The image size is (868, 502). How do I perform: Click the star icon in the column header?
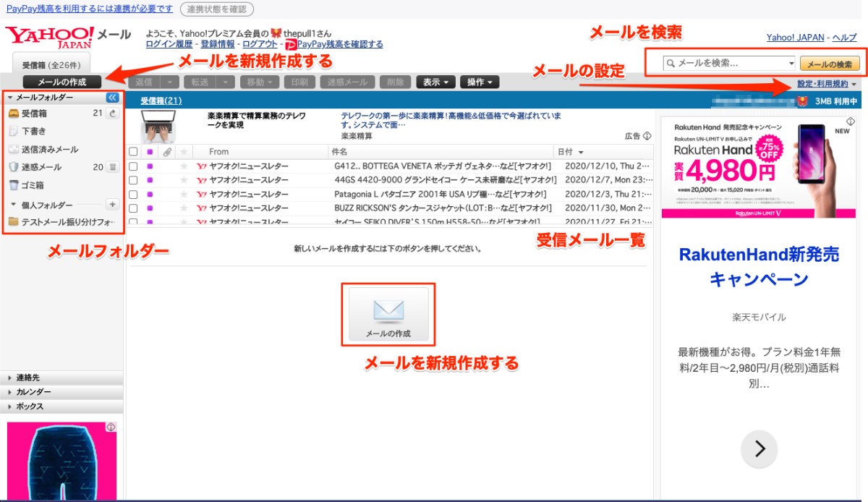[184, 152]
